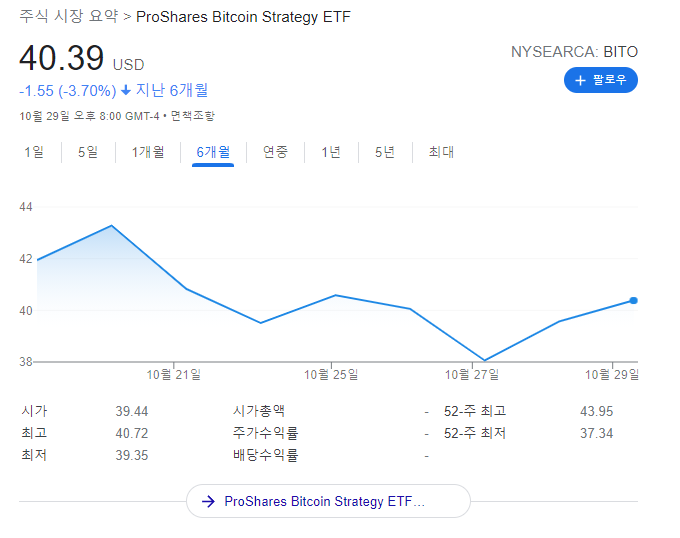The width and height of the screenshot is (680, 538).
Task: Select the 1년 time range tab
Action: coord(331,152)
